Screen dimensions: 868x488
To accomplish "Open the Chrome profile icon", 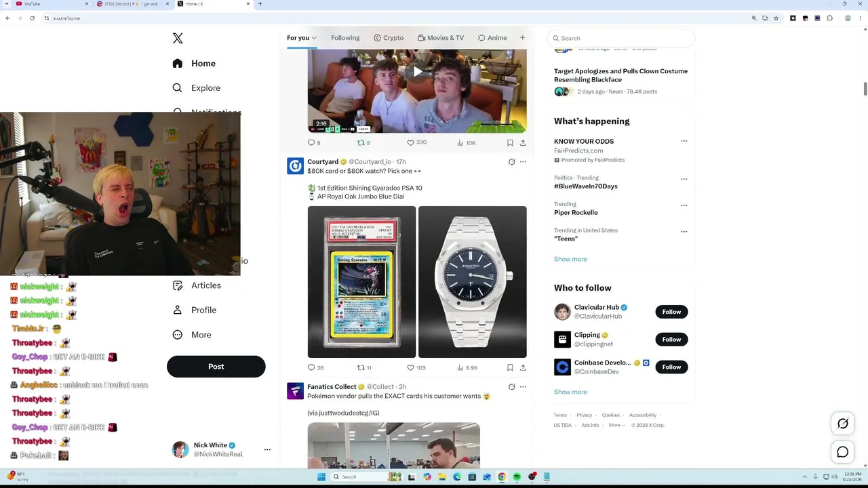I will (x=848, y=18).
